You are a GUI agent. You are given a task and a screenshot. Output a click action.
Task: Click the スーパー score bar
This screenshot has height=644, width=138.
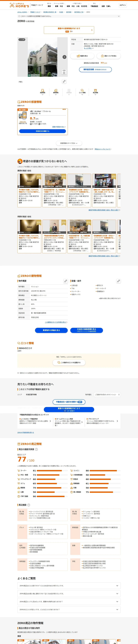(52, 471)
